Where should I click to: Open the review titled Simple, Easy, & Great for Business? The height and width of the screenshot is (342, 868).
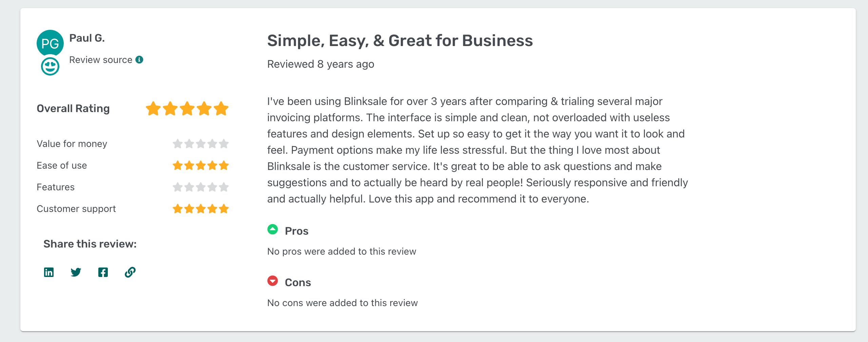tap(400, 41)
